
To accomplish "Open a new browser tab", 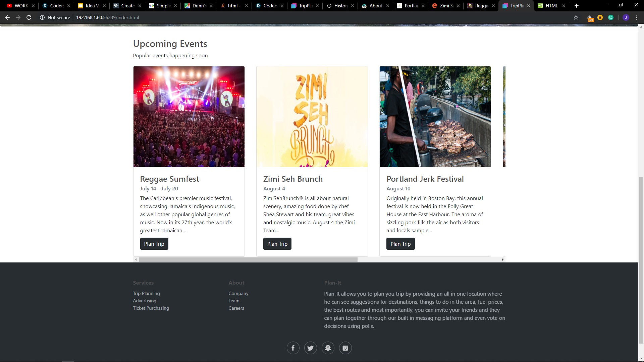I will [577, 6].
